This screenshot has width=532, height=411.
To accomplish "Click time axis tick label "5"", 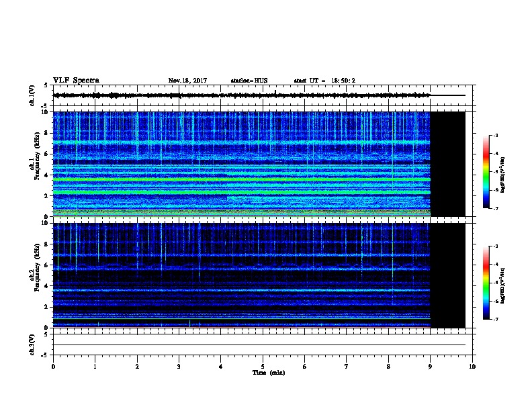I will point(263,367).
